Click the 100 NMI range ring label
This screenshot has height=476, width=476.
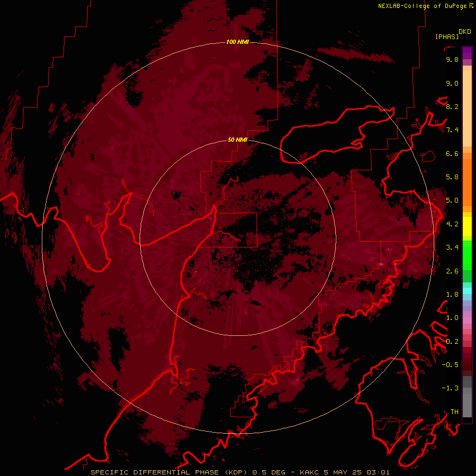[237, 42]
